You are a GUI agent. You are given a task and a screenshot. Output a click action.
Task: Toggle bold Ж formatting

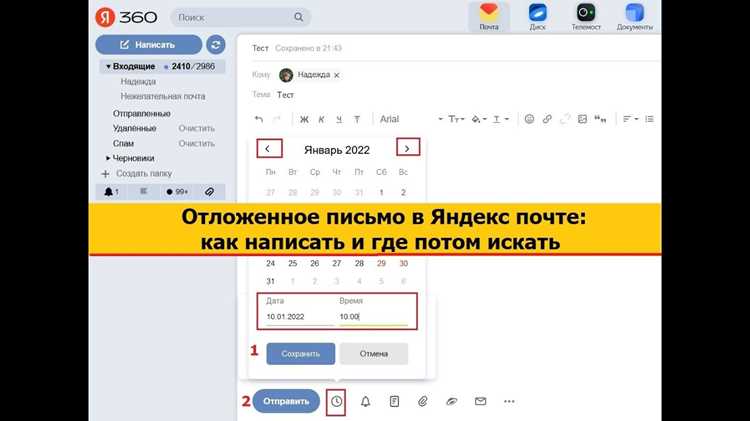(304, 119)
